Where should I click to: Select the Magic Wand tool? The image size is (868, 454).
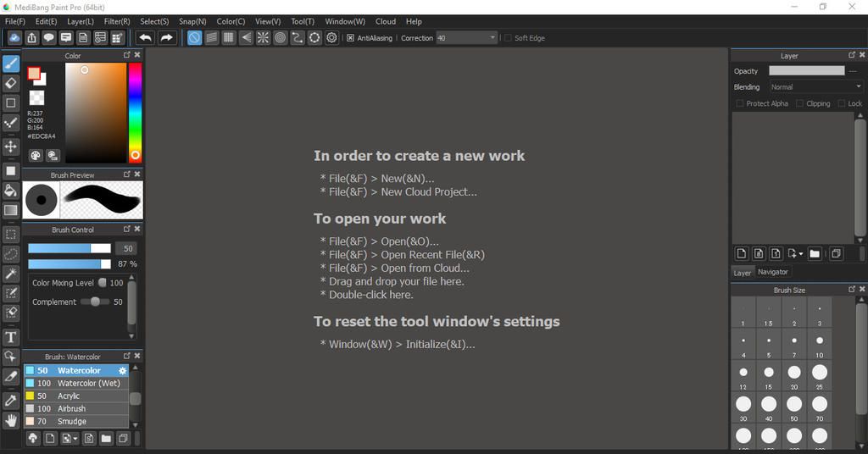pos(10,274)
